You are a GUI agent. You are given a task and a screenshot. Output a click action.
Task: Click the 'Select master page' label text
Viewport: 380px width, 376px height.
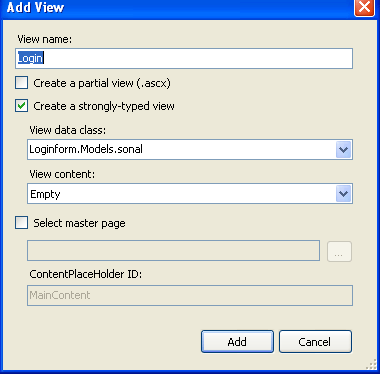[x=79, y=223]
